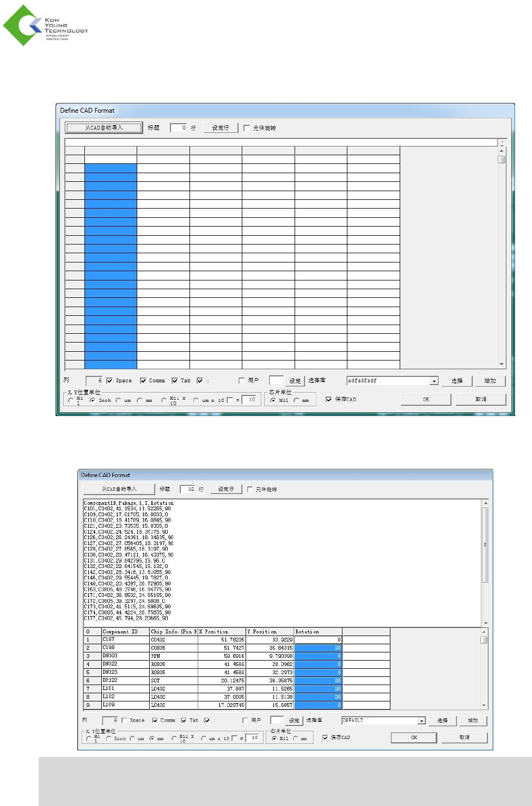Click 选择 next to the DEFAULT combo
The width and height of the screenshot is (532, 806).
click(442, 720)
